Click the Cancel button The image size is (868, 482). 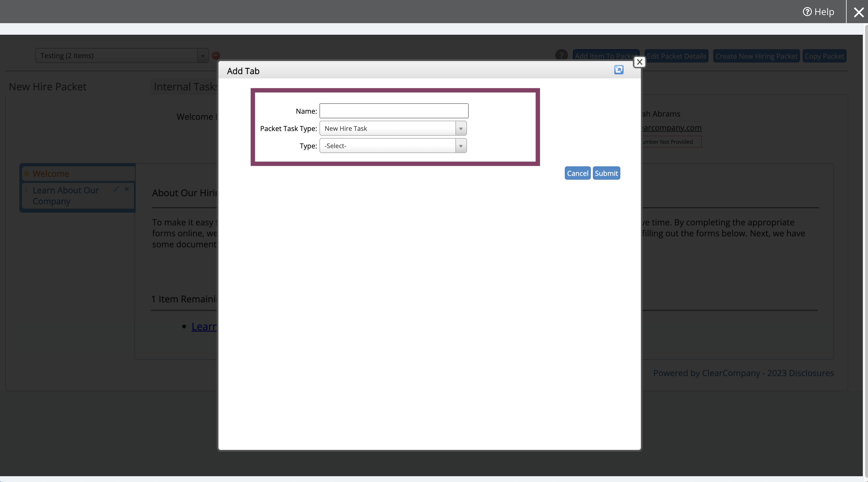(577, 173)
